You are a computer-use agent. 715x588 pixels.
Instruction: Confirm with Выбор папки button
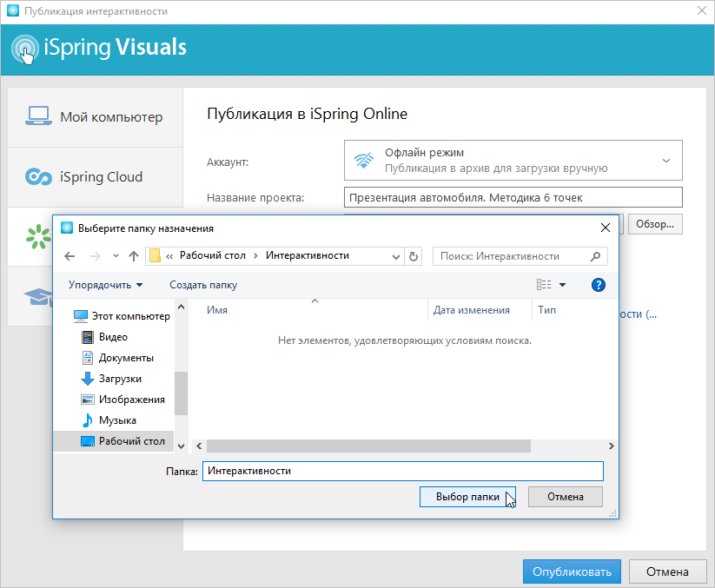click(x=468, y=497)
